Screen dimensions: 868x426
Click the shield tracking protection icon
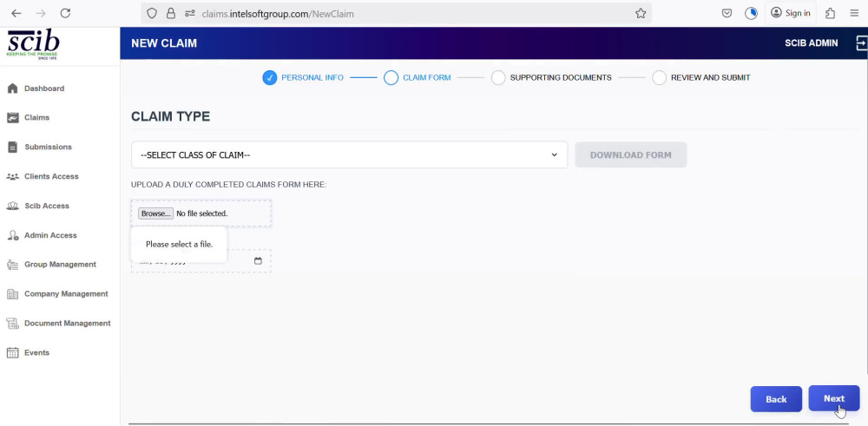153,13
